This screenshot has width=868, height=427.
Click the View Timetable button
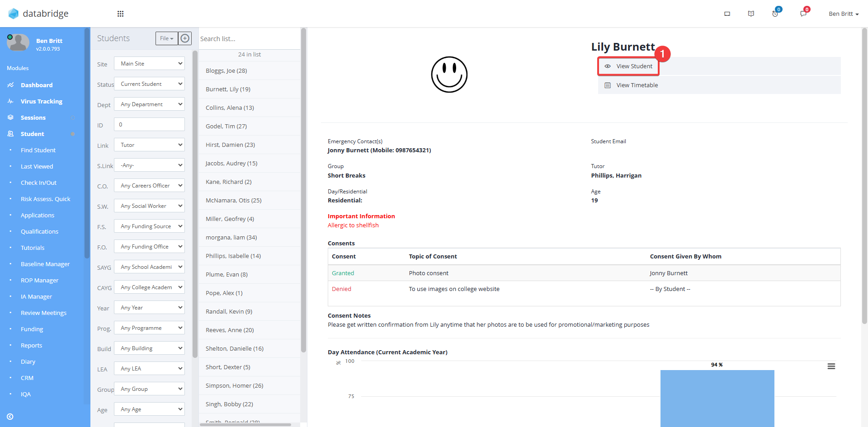tap(719, 85)
